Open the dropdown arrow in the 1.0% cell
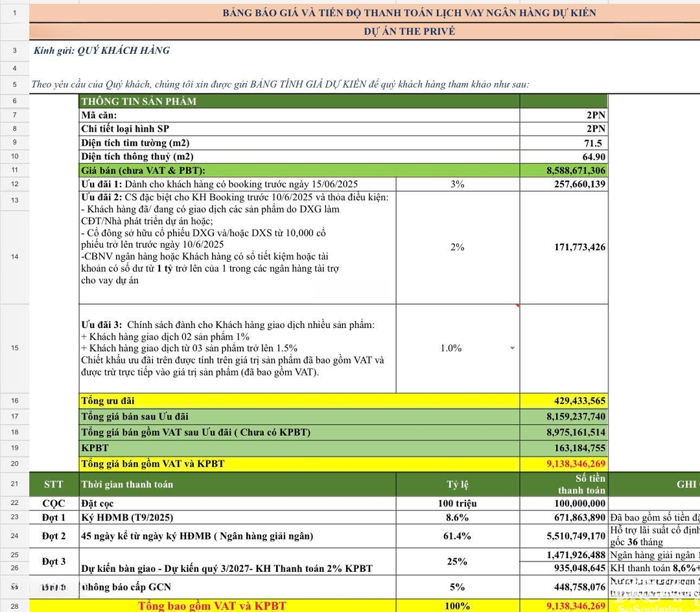The height and width of the screenshot is (612, 700). pos(512,348)
